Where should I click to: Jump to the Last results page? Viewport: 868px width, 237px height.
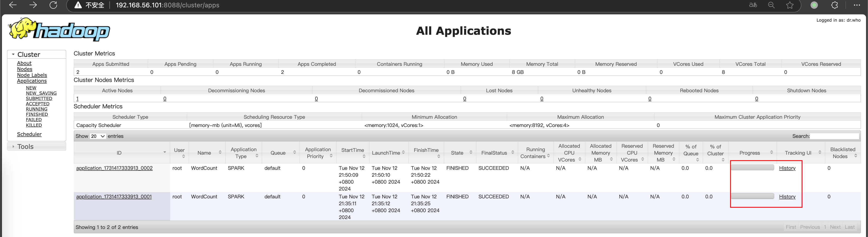pyautogui.click(x=849, y=227)
